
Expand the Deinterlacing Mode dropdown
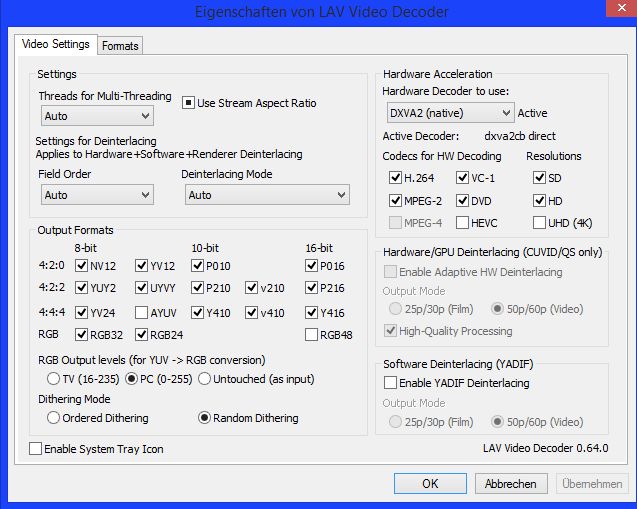267,195
